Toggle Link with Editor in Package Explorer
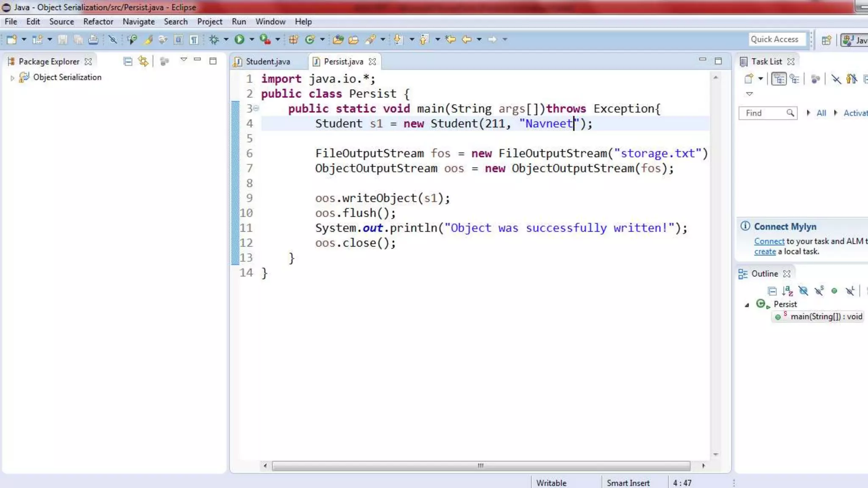 [x=143, y=61]
